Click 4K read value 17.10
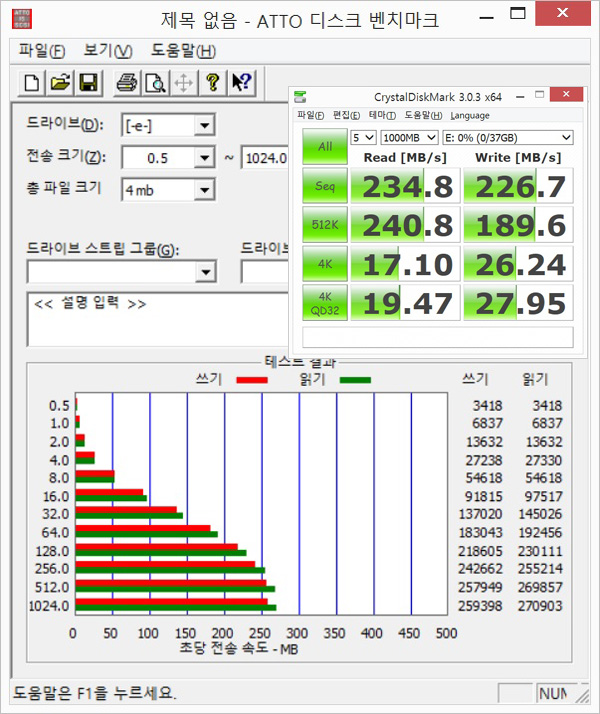This screenshot has height=714, width=600. coord(405,264)
